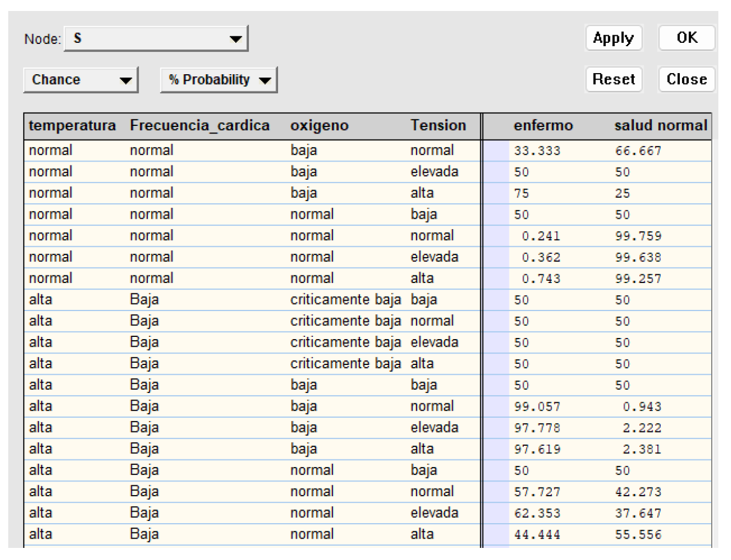
Task: Click the OK button
Action: (x=686, y=38)
